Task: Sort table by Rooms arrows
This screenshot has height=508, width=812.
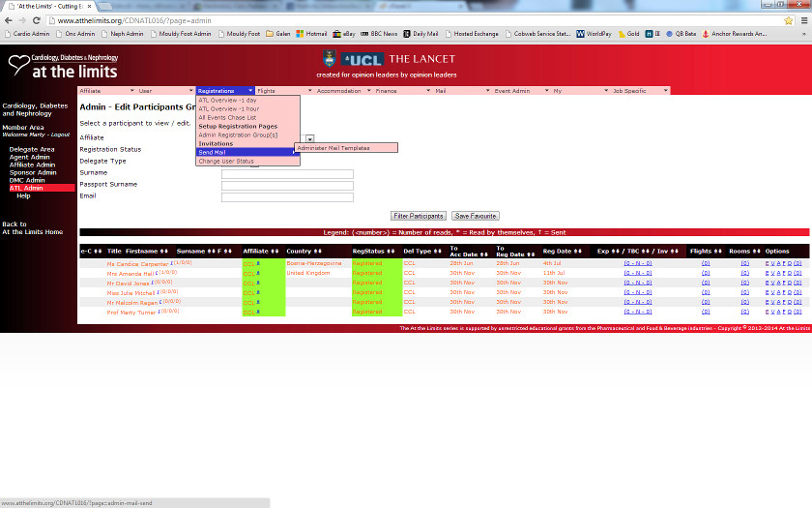Action: coord(757,252)
